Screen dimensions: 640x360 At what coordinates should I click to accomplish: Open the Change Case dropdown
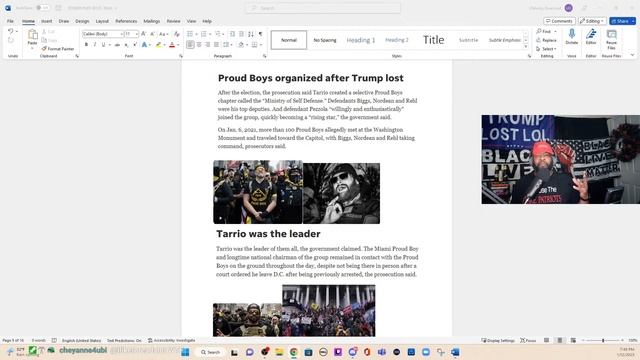[163, 34]
